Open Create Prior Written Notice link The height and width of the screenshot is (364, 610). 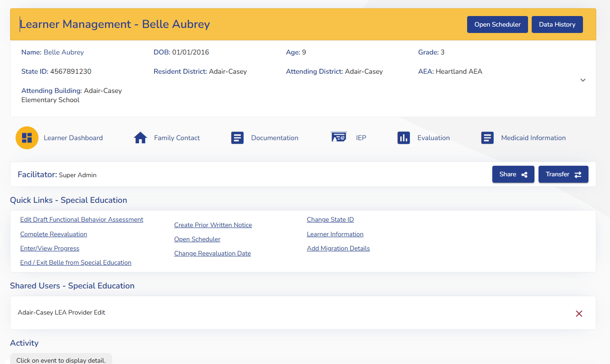tap(213, 225)
